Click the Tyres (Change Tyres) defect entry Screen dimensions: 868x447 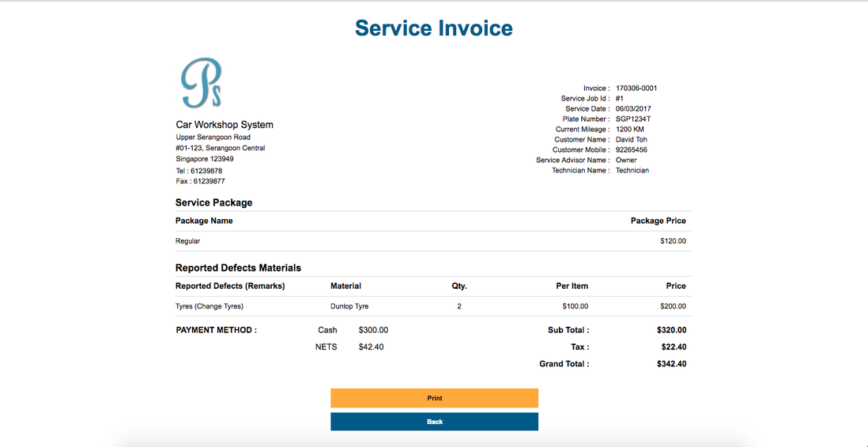209,306
